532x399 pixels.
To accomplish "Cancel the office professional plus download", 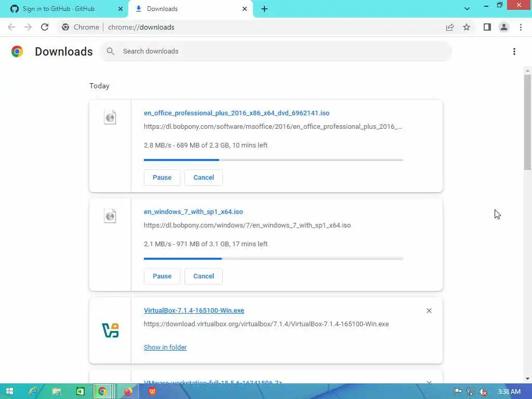I will [204, 178].
